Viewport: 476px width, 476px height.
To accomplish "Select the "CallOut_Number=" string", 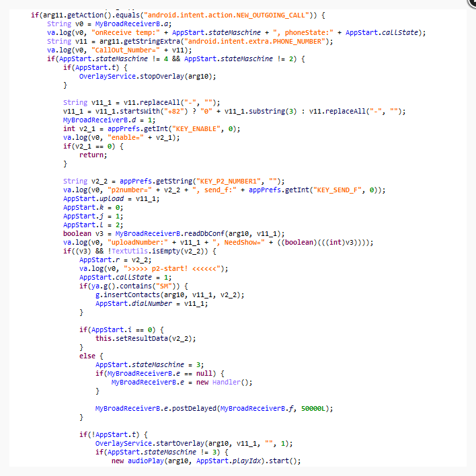I will pyautogui.click(x=126, y=50).
